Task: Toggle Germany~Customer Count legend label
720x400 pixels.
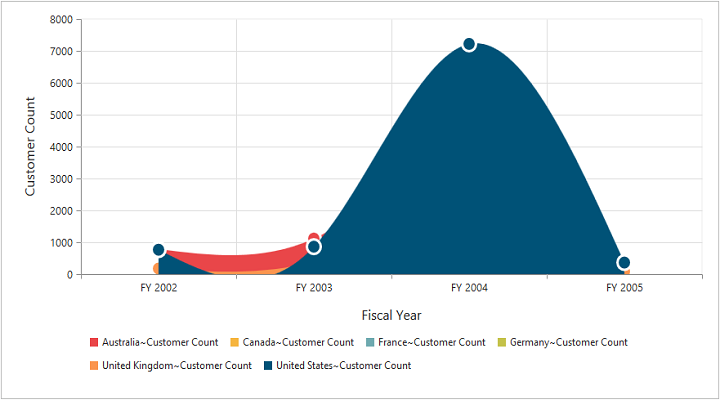Action: [568, 342]
